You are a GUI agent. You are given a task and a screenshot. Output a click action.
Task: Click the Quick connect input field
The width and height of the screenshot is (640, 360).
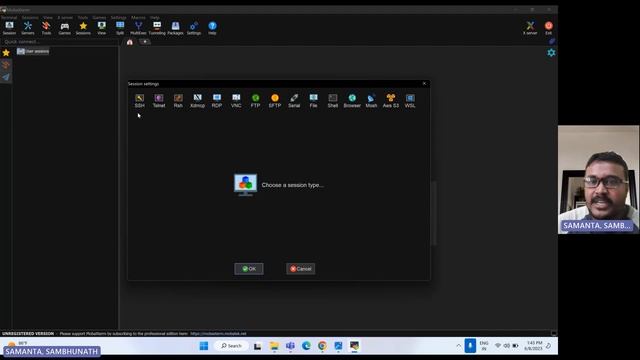[x=60, y=42]
